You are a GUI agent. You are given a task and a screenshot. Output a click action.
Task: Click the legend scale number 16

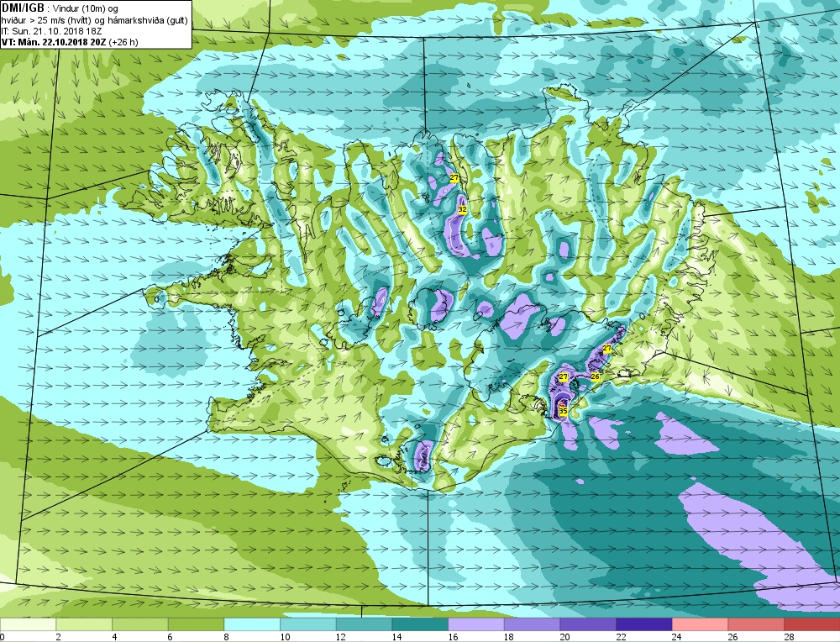(x=454, y=637)
